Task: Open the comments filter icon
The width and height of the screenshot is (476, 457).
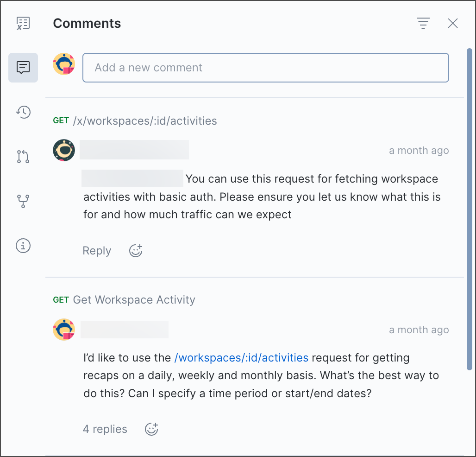Action: pyautogui.click(x=423, y=23)
